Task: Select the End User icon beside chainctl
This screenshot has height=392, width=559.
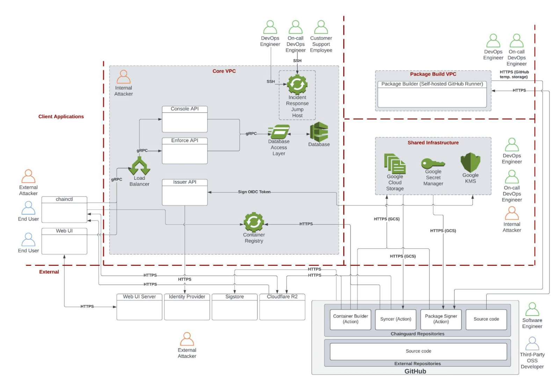Action: [28, 208]
